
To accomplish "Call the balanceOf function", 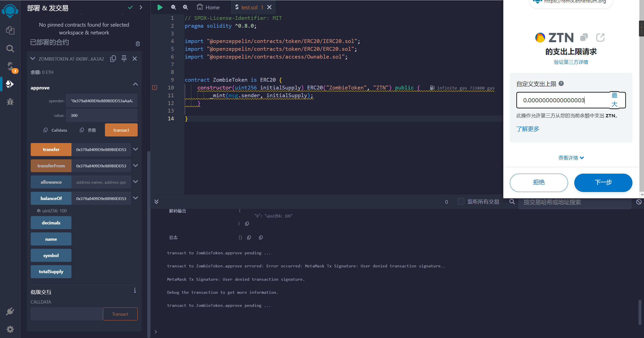I will (51, 198).
